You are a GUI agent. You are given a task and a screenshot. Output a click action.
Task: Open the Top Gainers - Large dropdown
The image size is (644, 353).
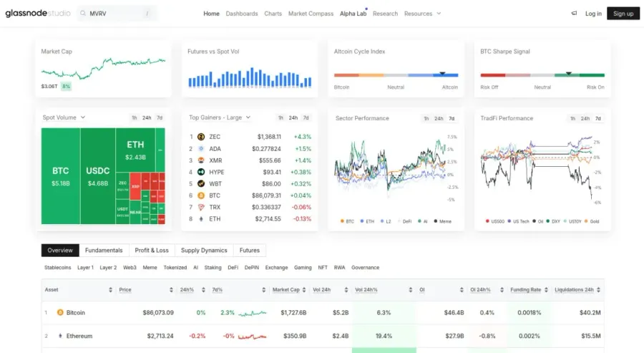(220, 117)
